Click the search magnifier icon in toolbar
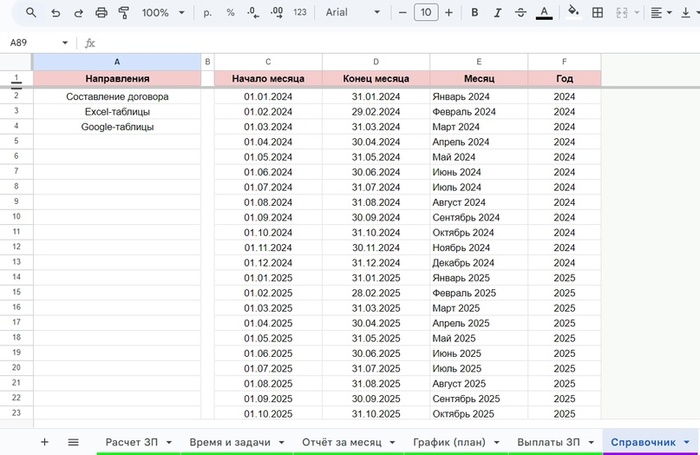700x455 pixels. click(31, 13)
